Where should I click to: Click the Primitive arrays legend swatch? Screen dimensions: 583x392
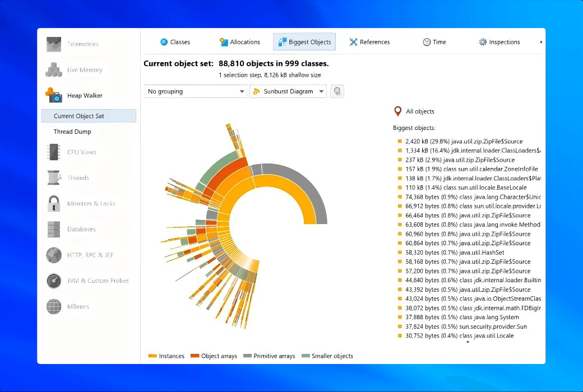coord(247,356)
